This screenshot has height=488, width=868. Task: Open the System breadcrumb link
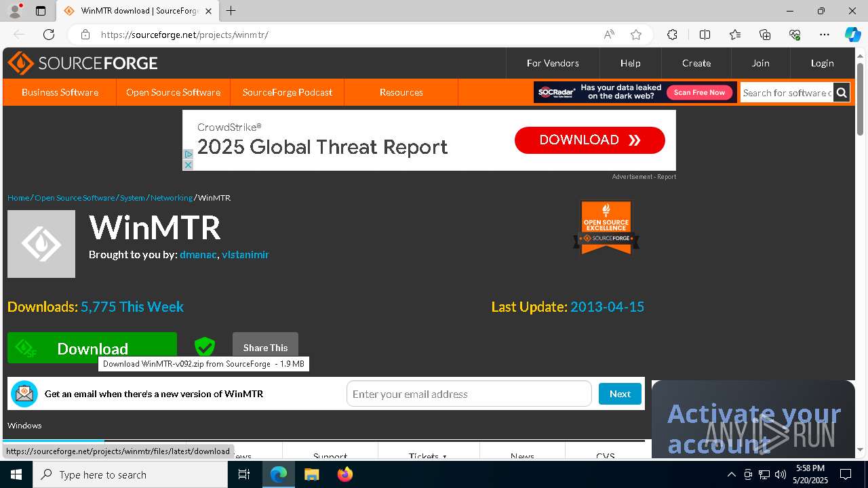[132, 198]
